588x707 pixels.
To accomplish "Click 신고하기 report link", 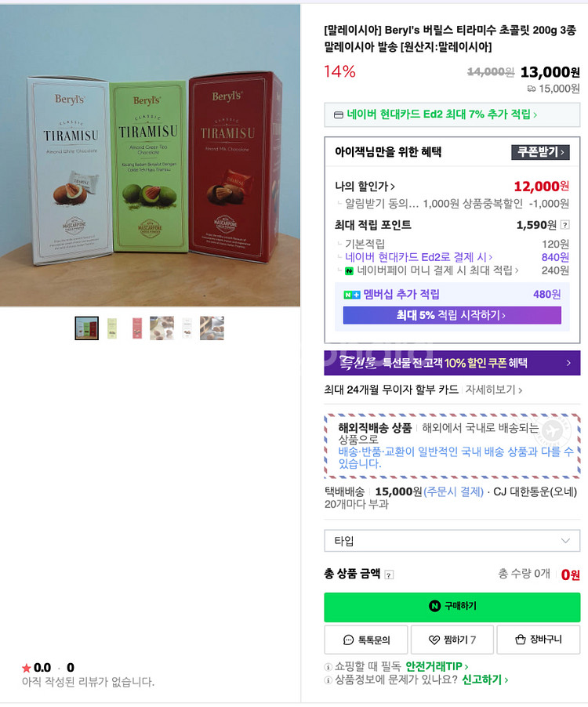I will pos(485,680).
